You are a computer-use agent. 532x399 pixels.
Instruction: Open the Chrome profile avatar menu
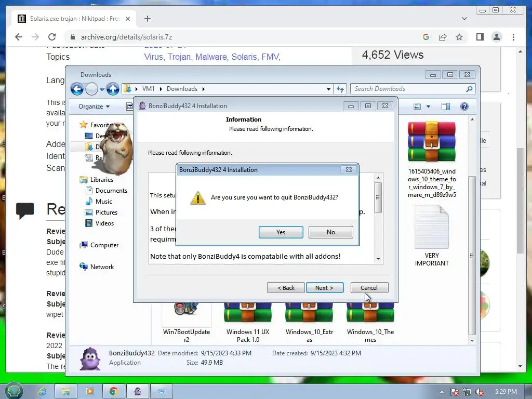(x=496, y=37)
